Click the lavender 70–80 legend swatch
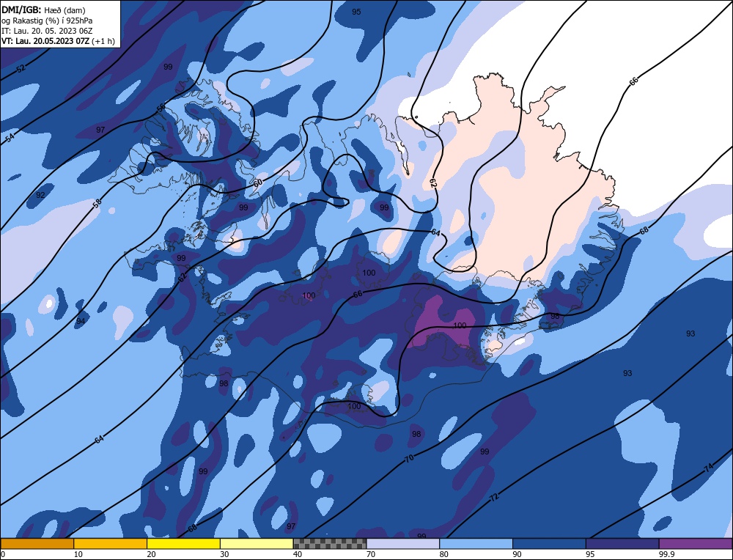Screen dimensions: 733x560 (403, 544)
